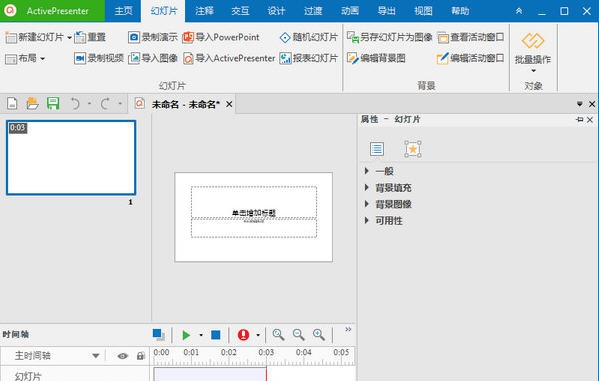Open the Interactions (交互) tab
Viewport: 599px width, 381px height.
[240, 11]
